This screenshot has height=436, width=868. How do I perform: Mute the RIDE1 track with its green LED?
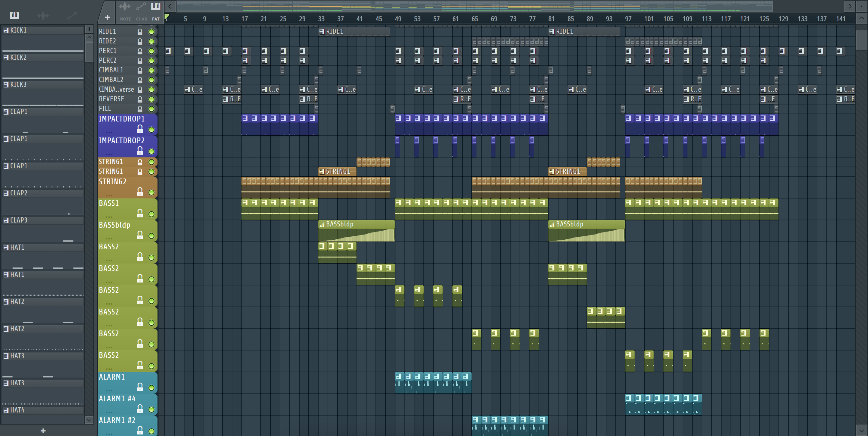152,32
